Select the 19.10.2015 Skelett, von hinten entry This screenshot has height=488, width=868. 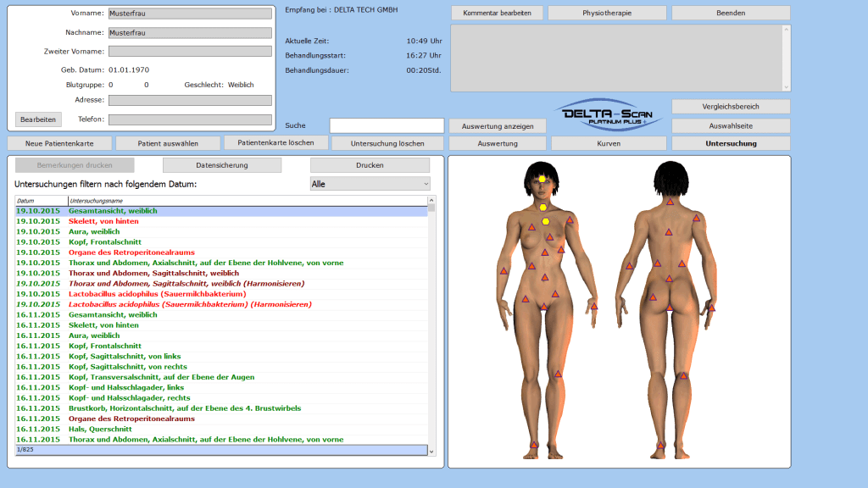(x=103, y=221)
